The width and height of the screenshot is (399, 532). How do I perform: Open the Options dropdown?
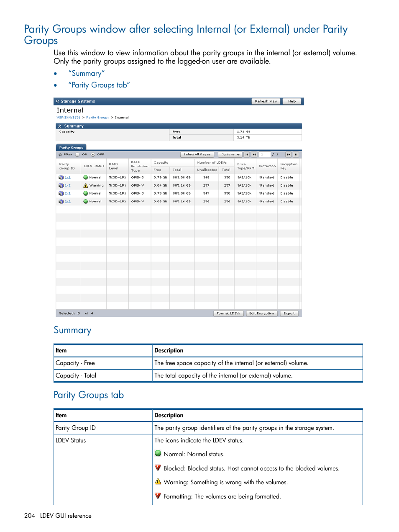point(230,154)
